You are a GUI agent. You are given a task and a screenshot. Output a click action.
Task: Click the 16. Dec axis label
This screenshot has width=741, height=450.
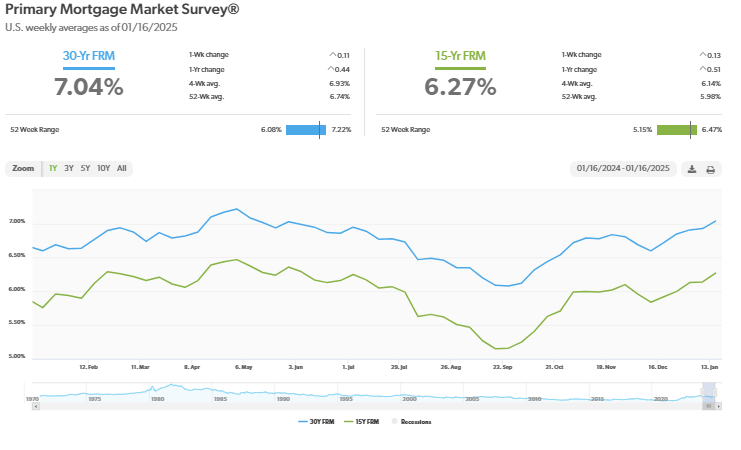click(658, 367)
